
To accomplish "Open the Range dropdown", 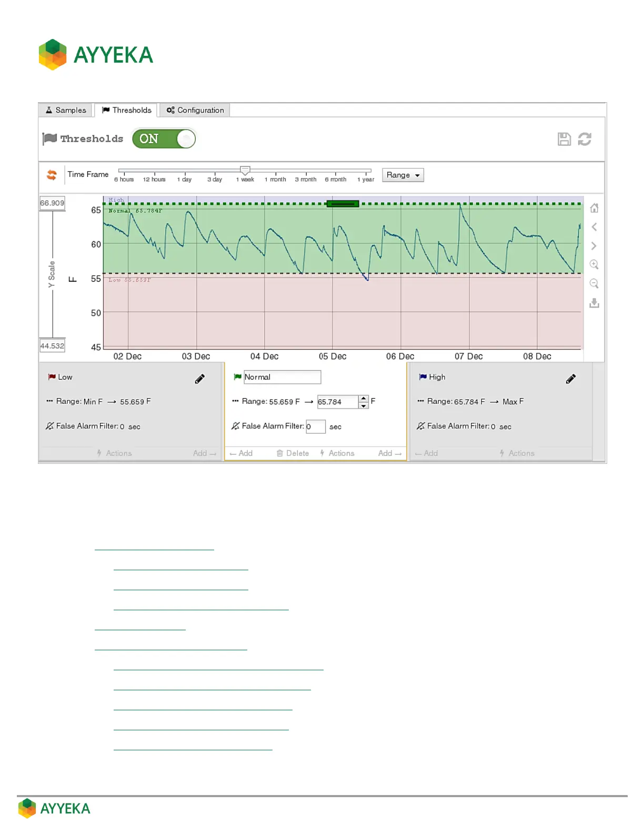I will click(403, 175).
